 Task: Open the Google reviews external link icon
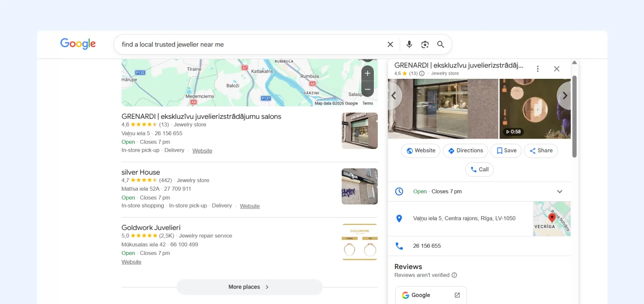tap(457, 295)
